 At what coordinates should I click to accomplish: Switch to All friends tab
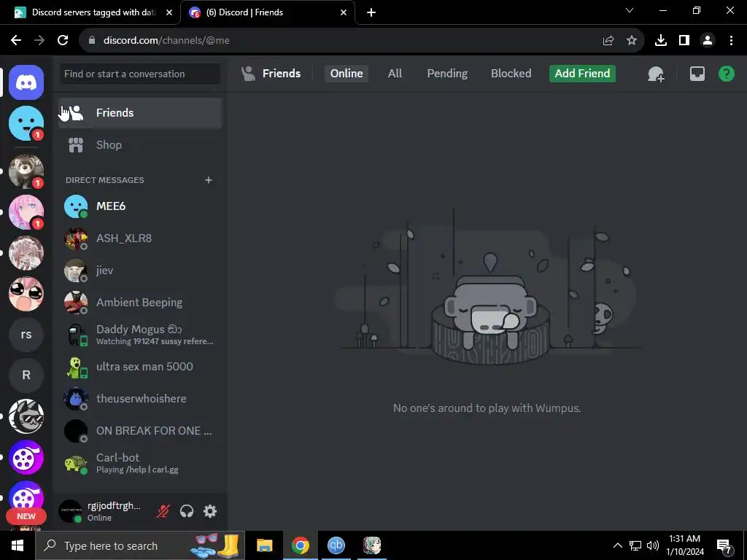(x=395, y=74)
